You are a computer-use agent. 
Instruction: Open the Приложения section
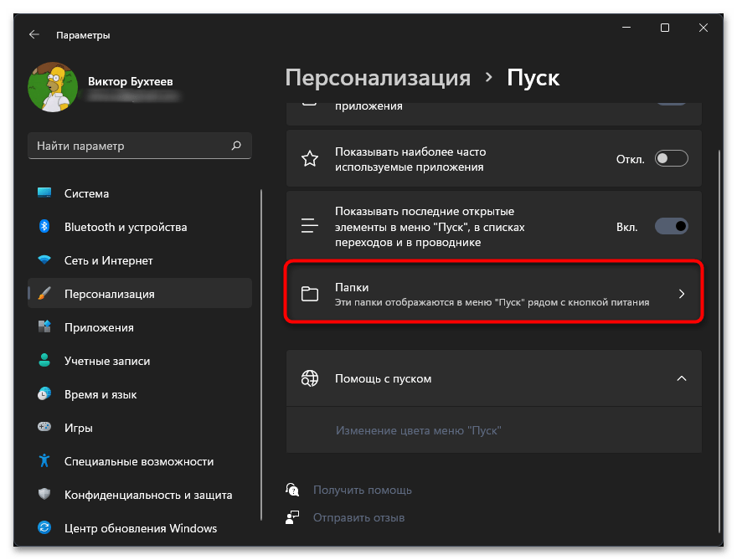tap(140, 327)
